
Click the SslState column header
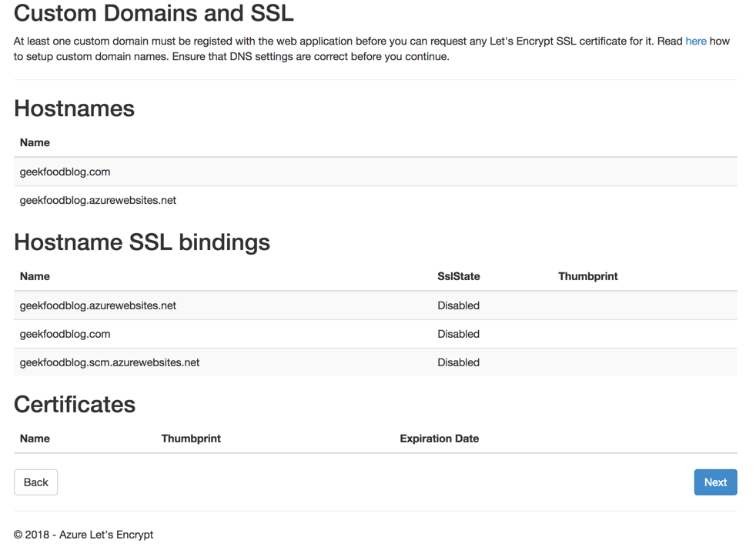click(459, 275)
